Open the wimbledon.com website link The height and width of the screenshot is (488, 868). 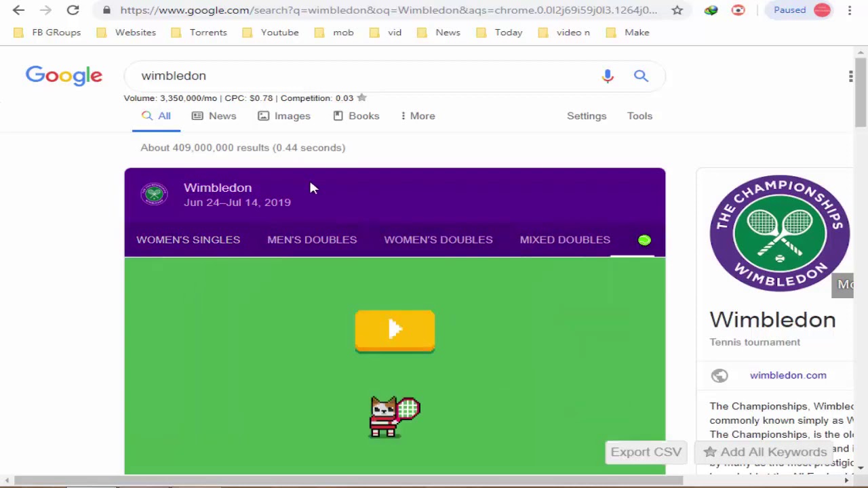pos(788,375)
